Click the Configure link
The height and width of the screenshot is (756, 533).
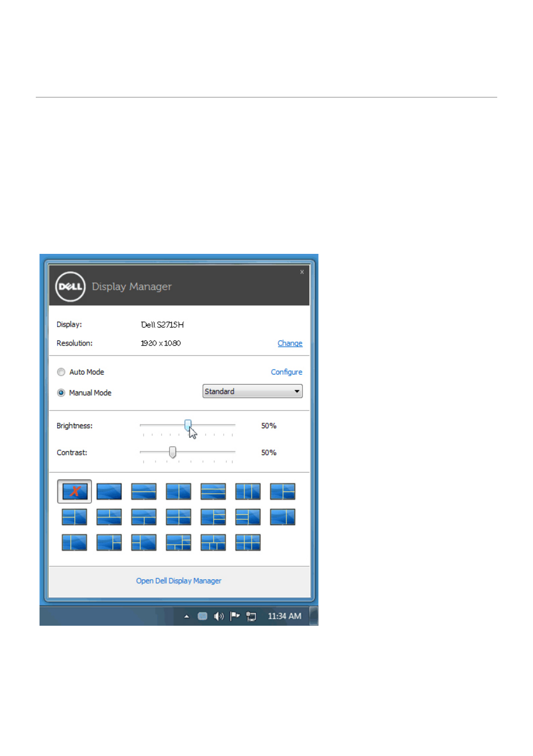[286, 372]
